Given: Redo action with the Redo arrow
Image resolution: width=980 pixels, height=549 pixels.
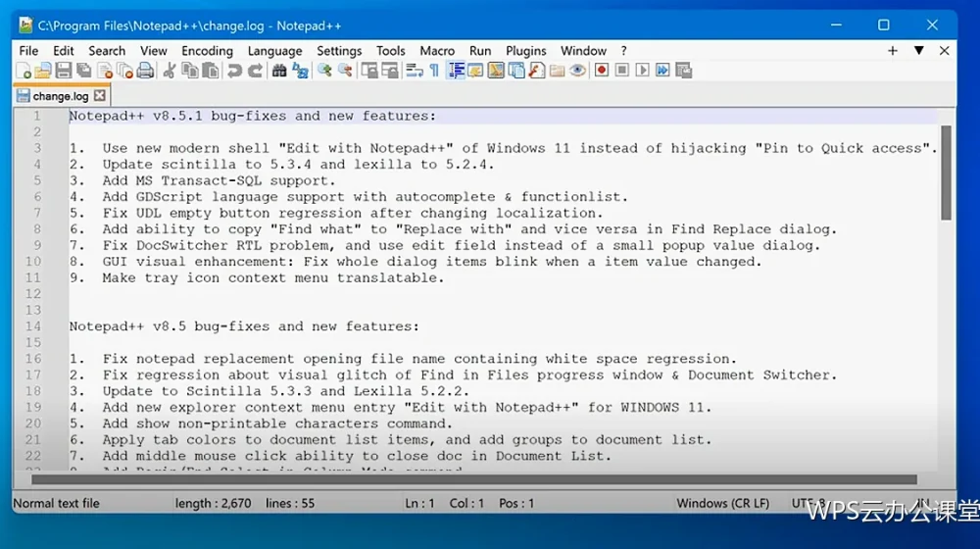Looking at the screenshot, I should (255, 71).
